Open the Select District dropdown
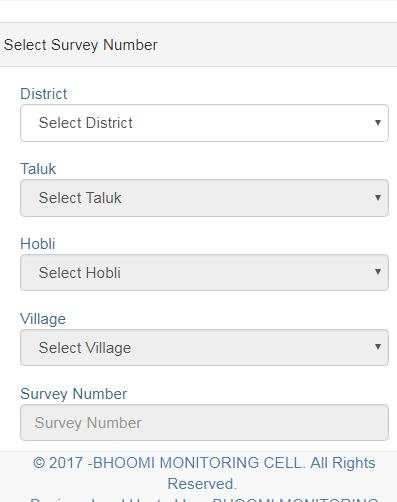 204,123
